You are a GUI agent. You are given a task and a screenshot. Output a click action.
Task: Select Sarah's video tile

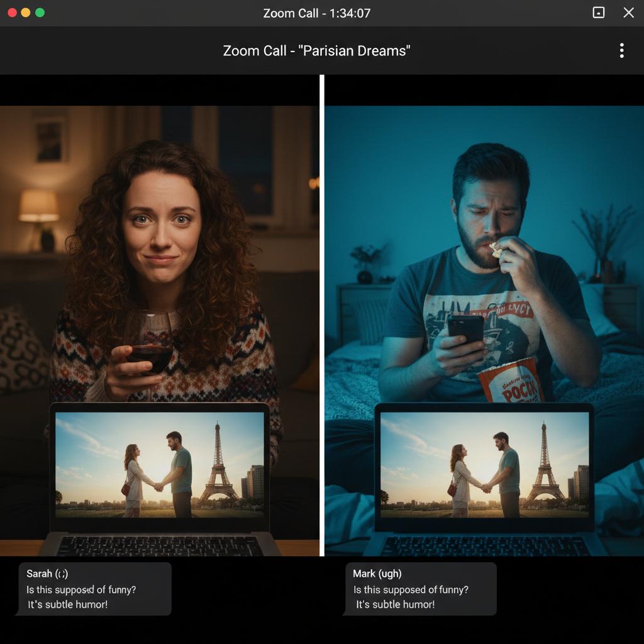pos(160,252)
